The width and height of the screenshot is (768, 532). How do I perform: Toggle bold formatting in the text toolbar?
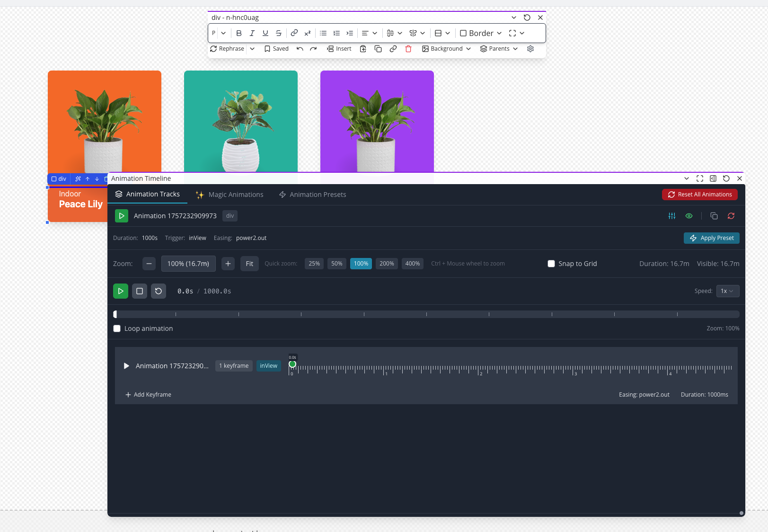tap(239, 33)
